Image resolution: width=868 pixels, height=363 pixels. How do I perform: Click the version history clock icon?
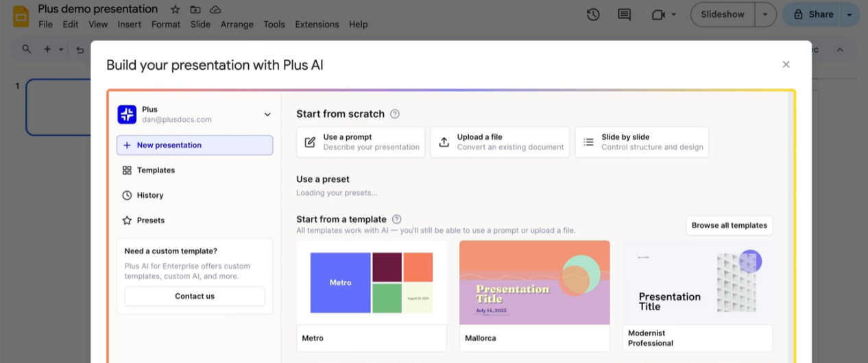(593, 14)
